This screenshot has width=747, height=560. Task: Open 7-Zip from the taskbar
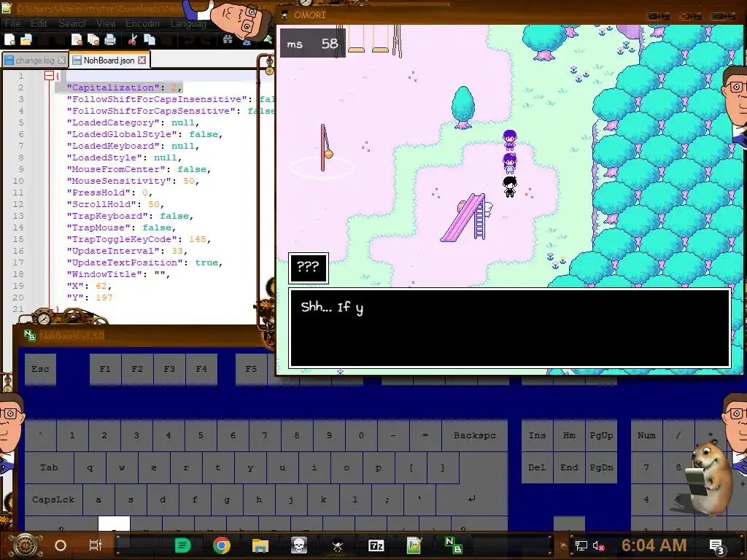click(x=376, y=545)
